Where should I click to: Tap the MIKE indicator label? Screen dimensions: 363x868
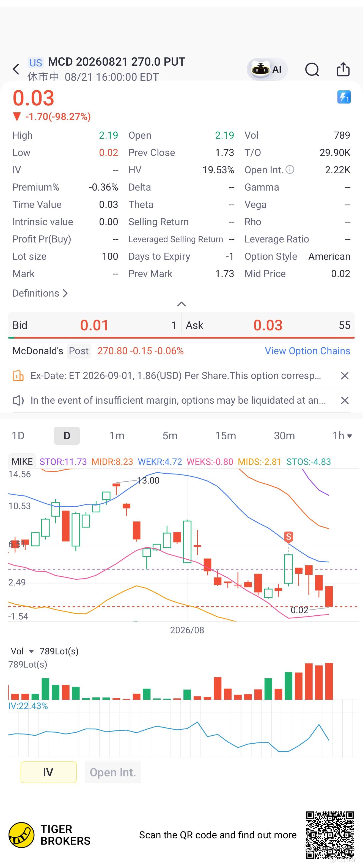pos(22,461)
